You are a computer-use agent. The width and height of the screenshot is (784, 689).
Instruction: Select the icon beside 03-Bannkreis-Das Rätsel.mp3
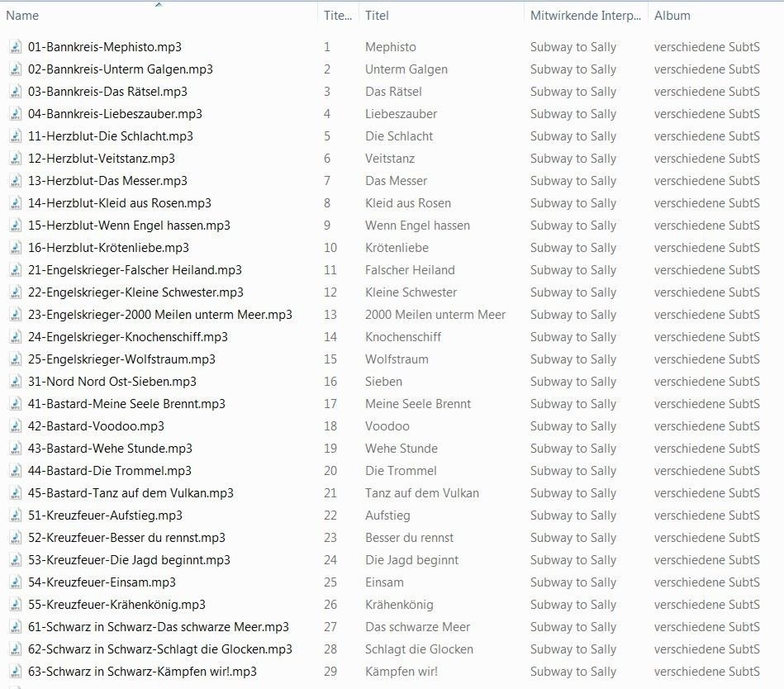(16, 92)
